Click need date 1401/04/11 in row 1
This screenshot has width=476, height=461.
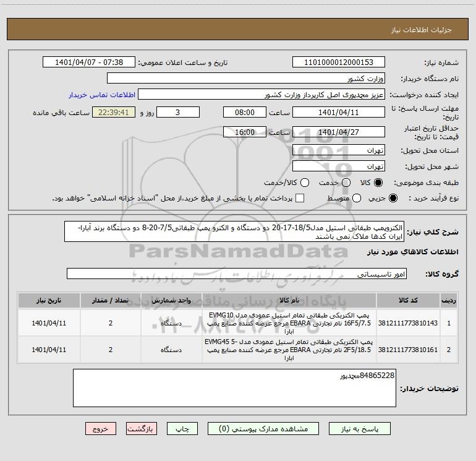tap(49, 323)
